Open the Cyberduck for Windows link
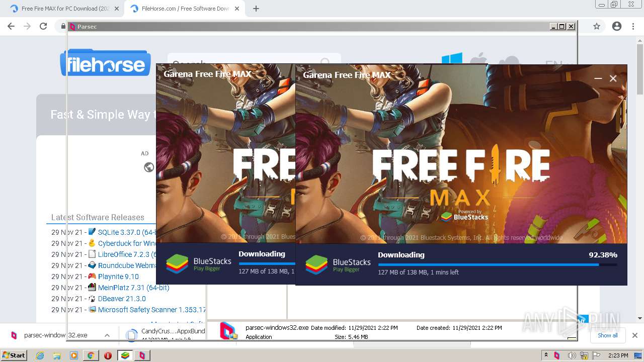Viewport: 644px width, 362px height. coord(127,243)
